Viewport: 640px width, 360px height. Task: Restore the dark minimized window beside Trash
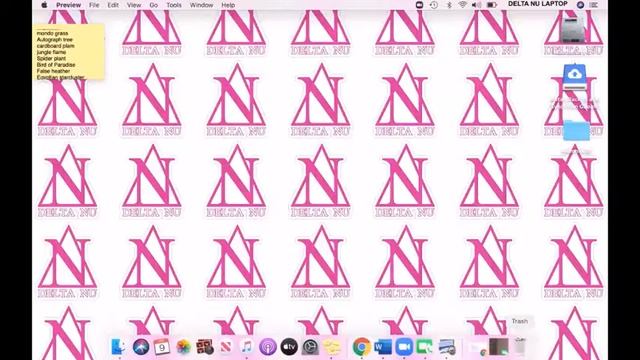pyautogui.click(x=499, y=347)
